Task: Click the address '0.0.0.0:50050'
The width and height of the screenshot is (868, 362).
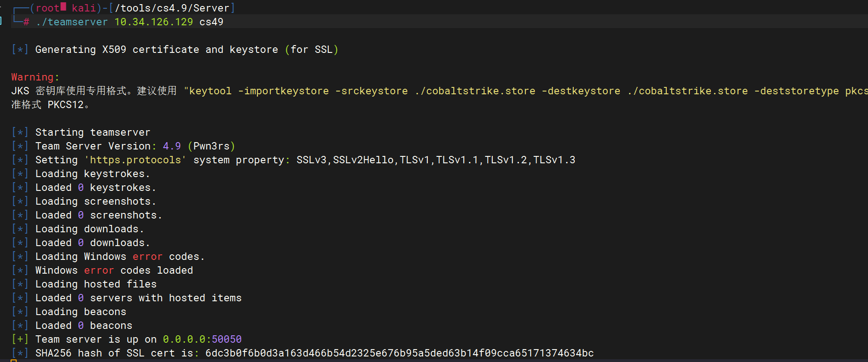Action: point(202,339)
